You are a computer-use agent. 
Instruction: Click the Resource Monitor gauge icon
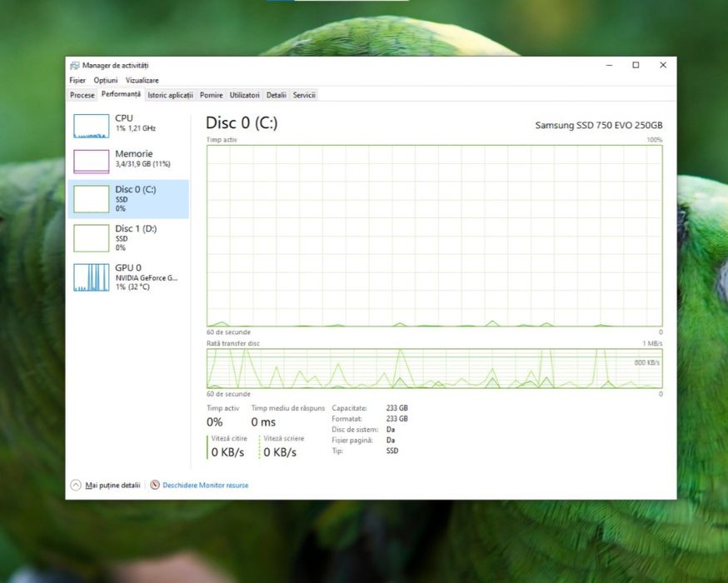pyautogui.click(x=155, y=485)
